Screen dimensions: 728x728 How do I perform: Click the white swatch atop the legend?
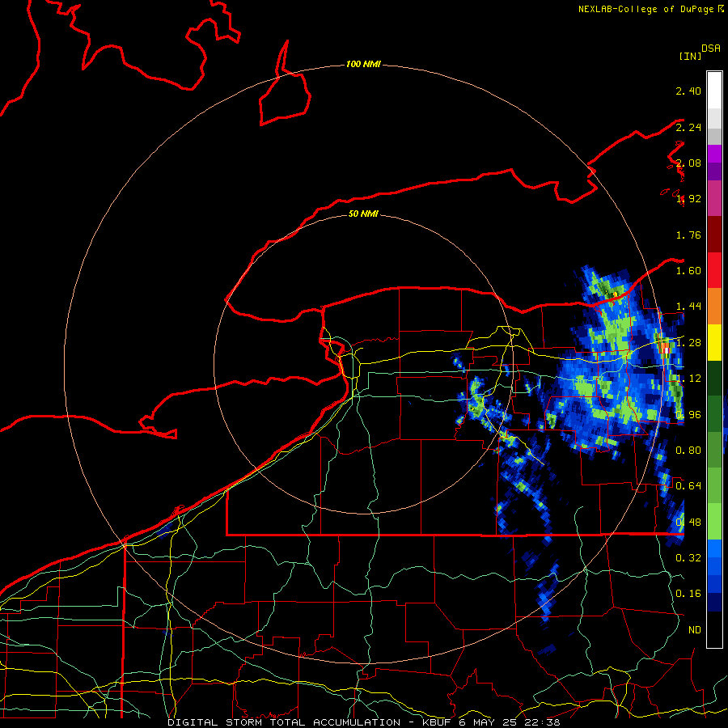coord(714,90)
